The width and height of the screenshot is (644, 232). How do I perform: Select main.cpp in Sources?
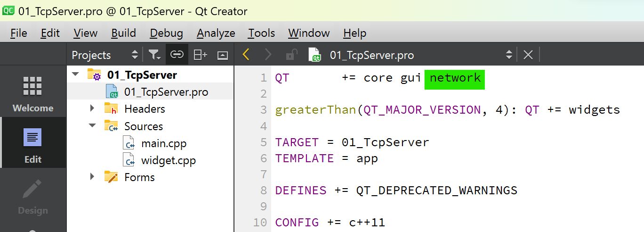click(164, 143)
